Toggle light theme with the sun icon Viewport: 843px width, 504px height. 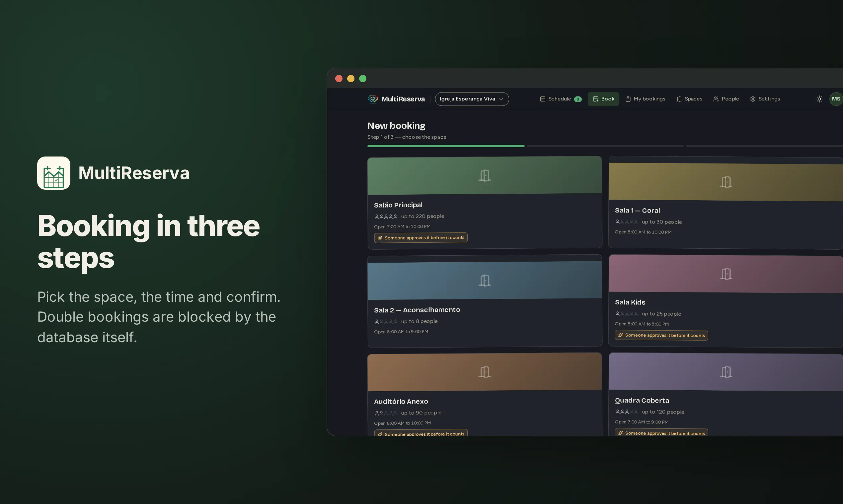pos(819,99)
